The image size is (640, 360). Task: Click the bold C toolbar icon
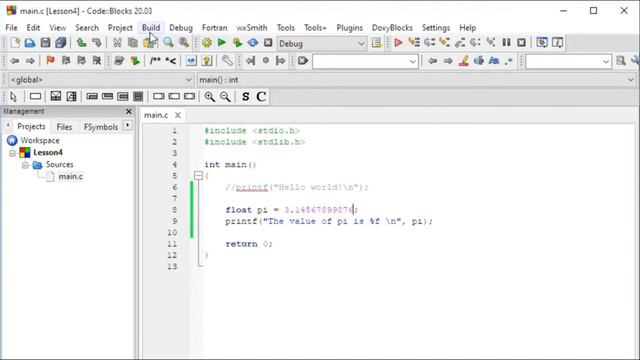point(261,97)
